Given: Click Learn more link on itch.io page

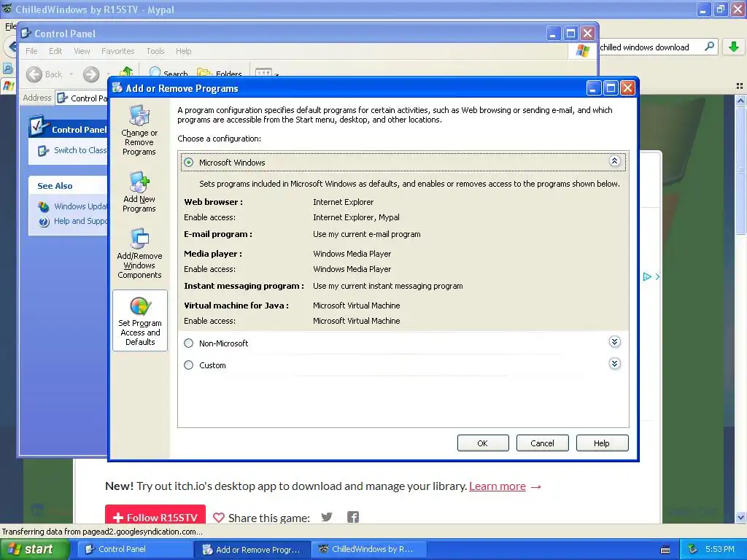Looking at the screenshot, I should (498, 486).
